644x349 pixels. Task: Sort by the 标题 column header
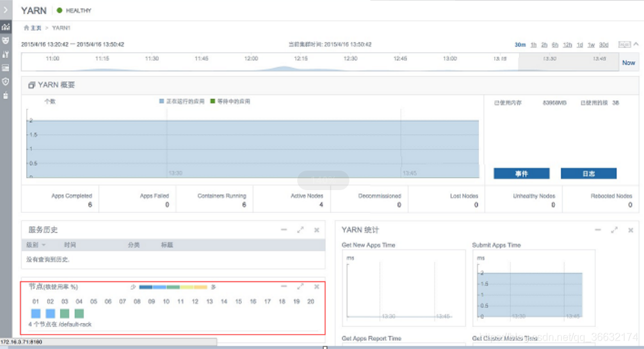tap(167, 245)
